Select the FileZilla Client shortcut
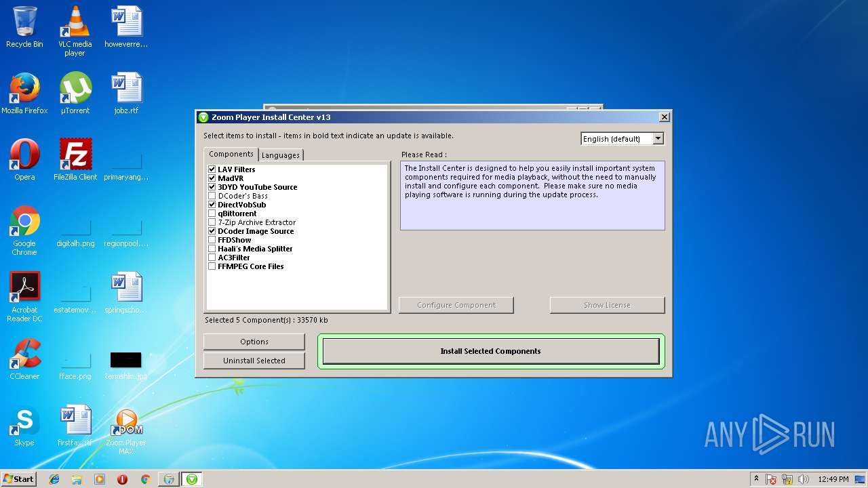The image size is (868, 488). 75,160
